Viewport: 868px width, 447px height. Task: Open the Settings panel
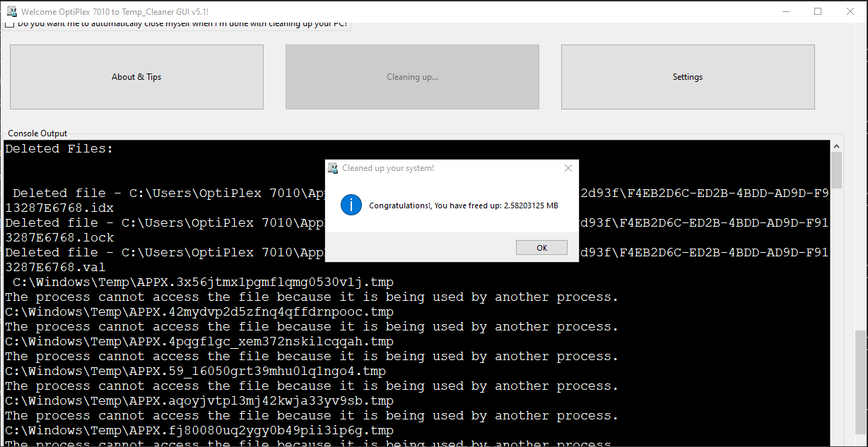[x=686, y=76]
